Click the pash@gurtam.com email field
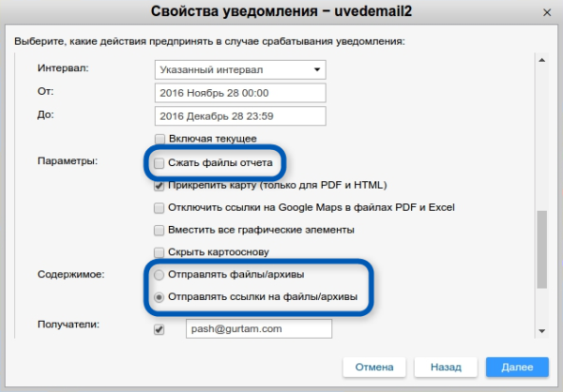563x392 pixels. [259, 329]
